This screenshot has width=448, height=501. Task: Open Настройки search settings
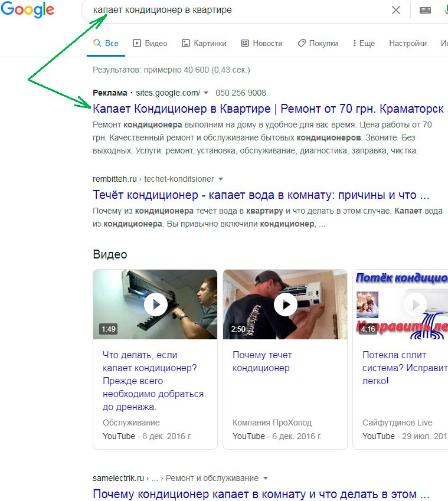tap(408, 43)
